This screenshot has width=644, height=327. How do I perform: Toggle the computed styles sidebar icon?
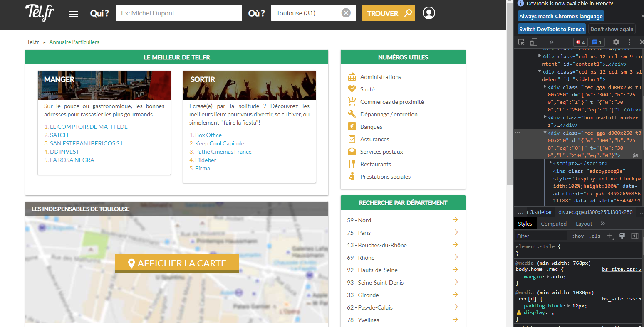tap(634, 236)
